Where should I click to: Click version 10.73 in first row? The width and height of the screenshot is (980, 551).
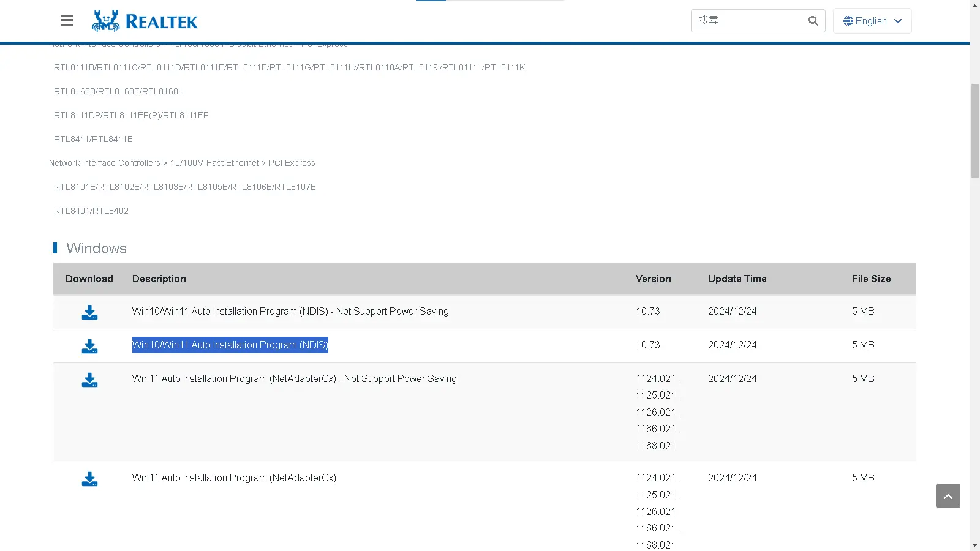[x=647, y=311]
